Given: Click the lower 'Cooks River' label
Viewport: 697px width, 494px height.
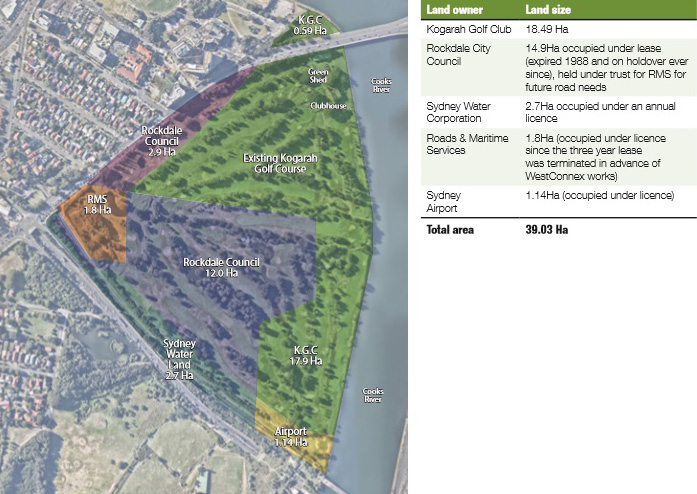Looking at the screenshot, I should (x=373, y=395).
